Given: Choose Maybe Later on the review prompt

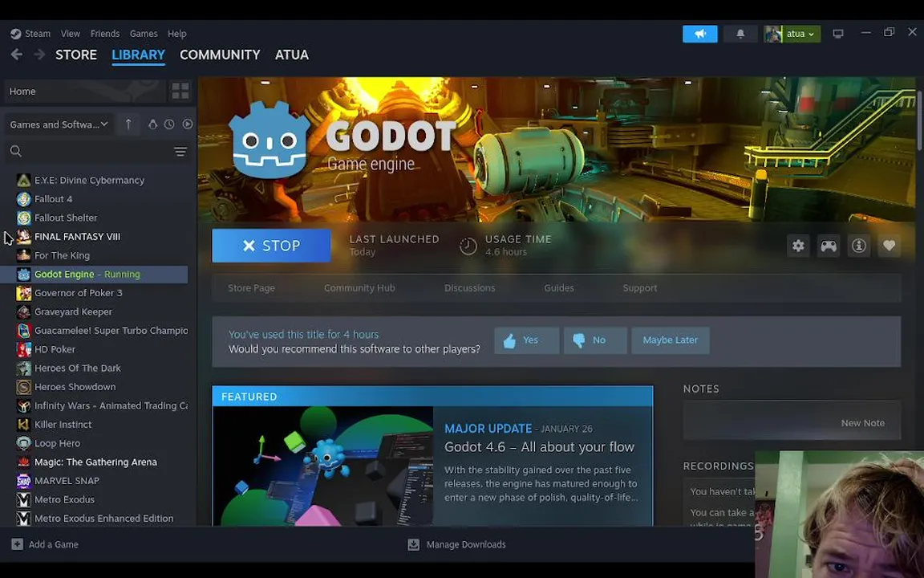Looking at the screenshot, I should tap(670, 340).
